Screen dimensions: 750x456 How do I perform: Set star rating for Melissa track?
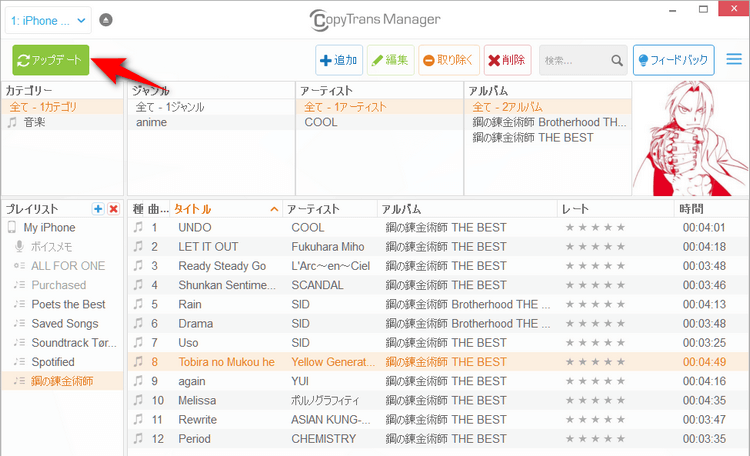tap(595, 400)
